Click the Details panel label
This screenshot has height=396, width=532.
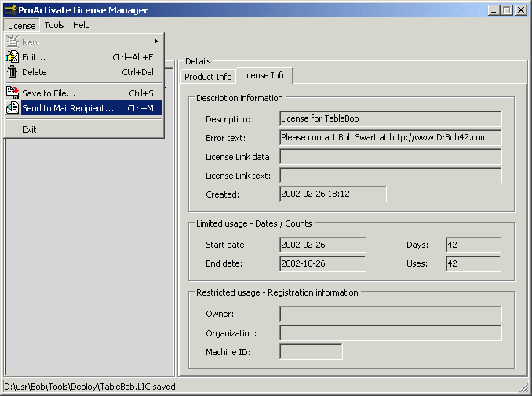coord(198,61)
